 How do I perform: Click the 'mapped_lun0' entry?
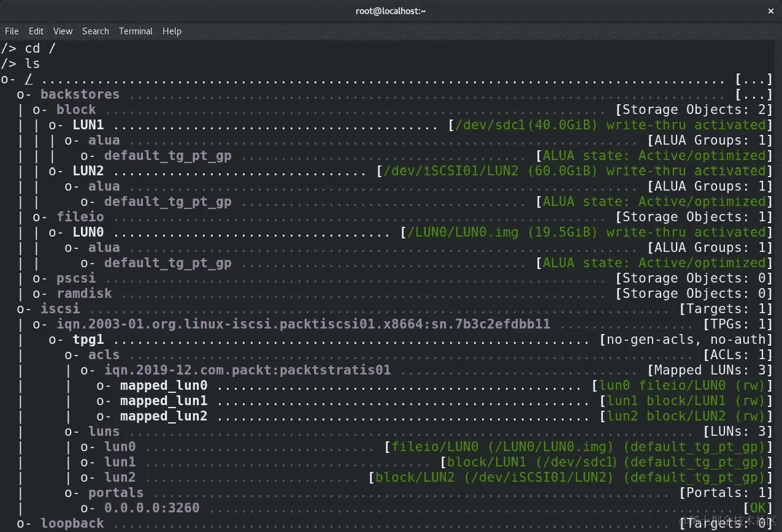pyautogui.click(x=164, y=386)
